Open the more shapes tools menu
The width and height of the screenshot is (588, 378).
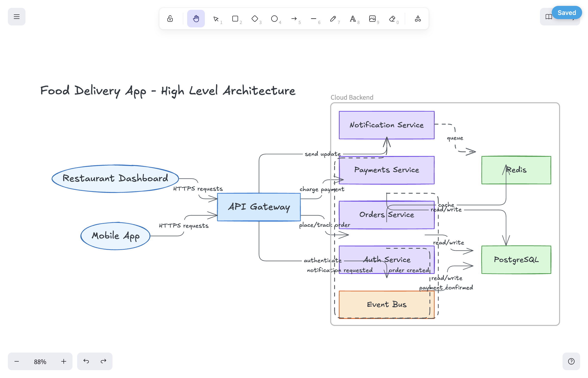tap(418, 19)
